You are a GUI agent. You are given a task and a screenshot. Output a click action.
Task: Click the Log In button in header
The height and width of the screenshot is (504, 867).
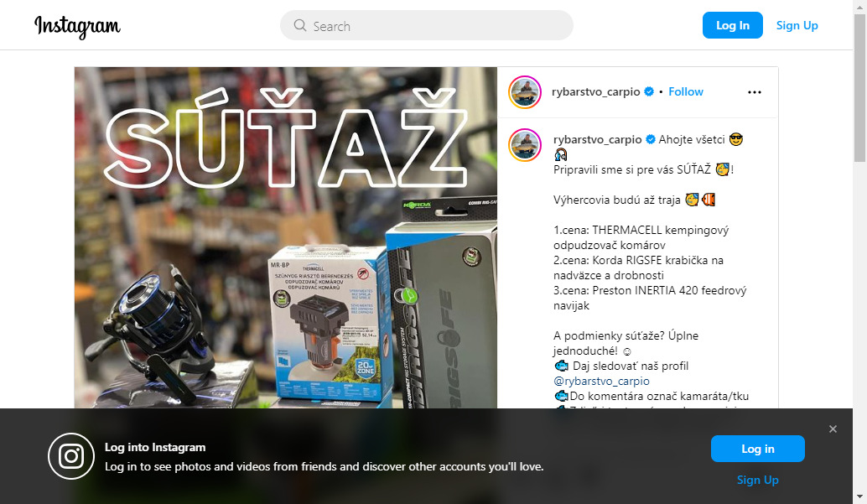(x=733, y=25)
